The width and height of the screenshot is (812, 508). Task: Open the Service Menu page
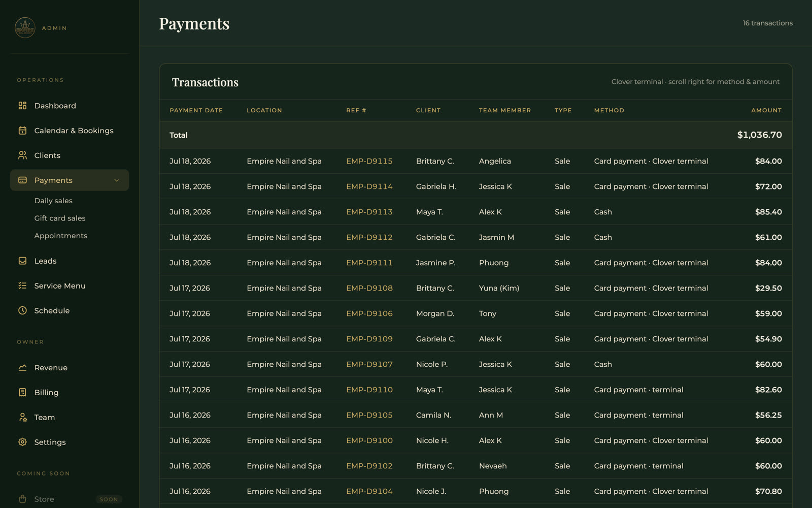point(70,286)
